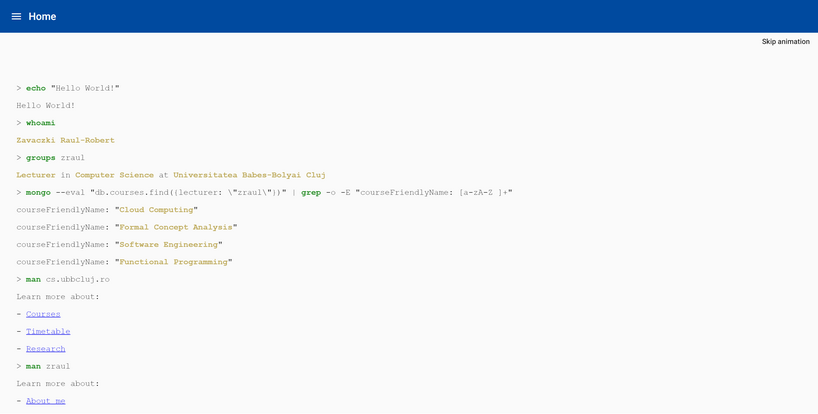Select the name Zavaczki Raul-Robert
Image resolution: width=818 pixels, height=414 pixels.
[x=65, y=140]
